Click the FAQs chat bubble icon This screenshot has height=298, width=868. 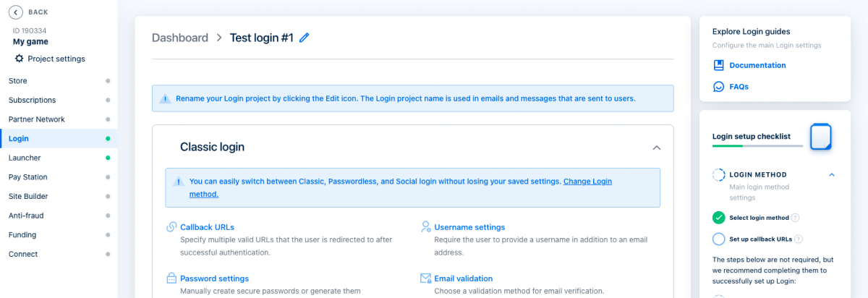718,87
